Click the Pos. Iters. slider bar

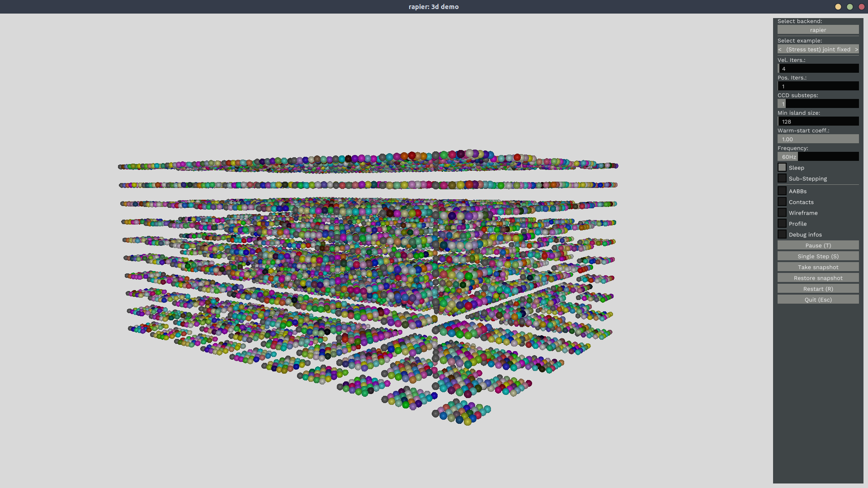pos(818,86)
